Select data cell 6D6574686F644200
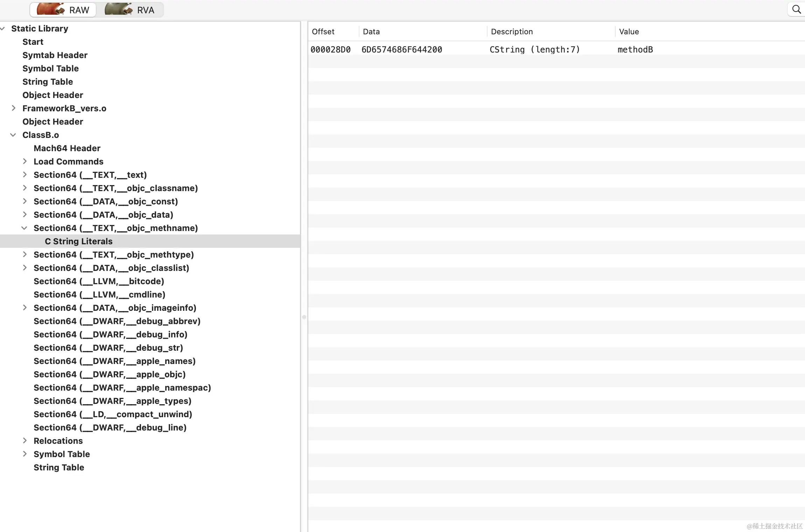 tap(402, 49)
